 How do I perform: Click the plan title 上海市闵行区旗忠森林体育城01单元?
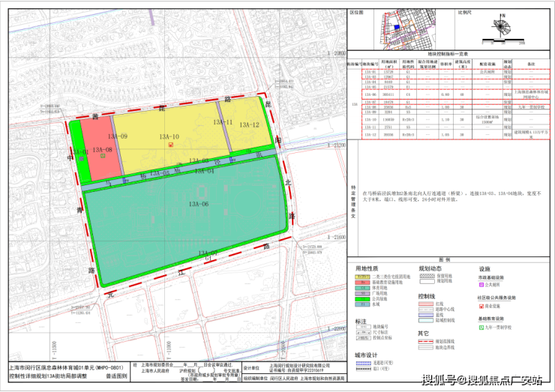(x=67, y=368)
